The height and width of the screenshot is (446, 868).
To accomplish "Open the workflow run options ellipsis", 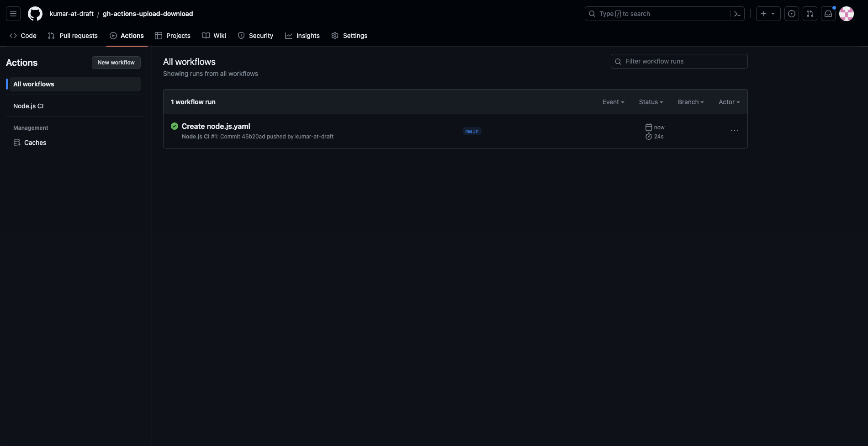I will [x=734, y=131].
